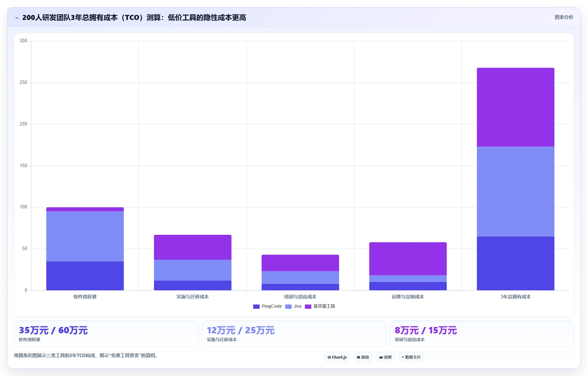The height and width of the screenshot is (376, 588).
Task: Toggle the 某开源工具 legend label
Action: pyautogui.click(x=324, y=306)
